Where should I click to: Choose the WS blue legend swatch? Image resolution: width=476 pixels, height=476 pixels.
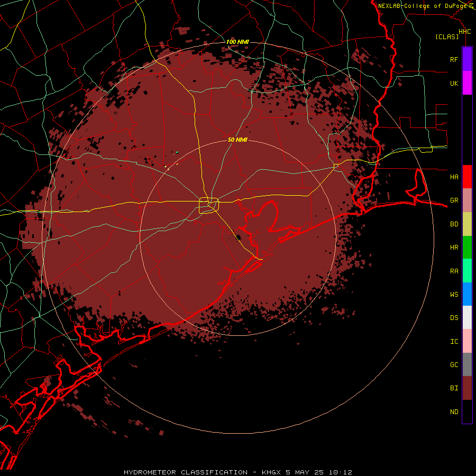(467, 294)
